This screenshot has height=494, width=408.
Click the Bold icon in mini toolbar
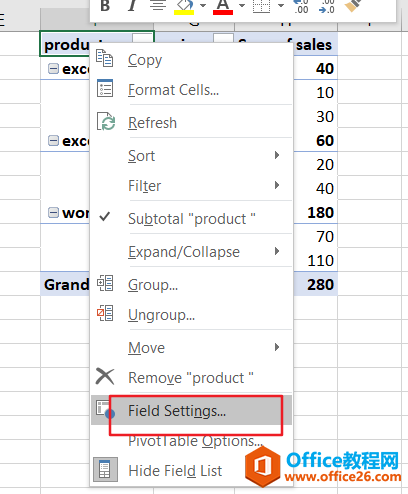105,5
